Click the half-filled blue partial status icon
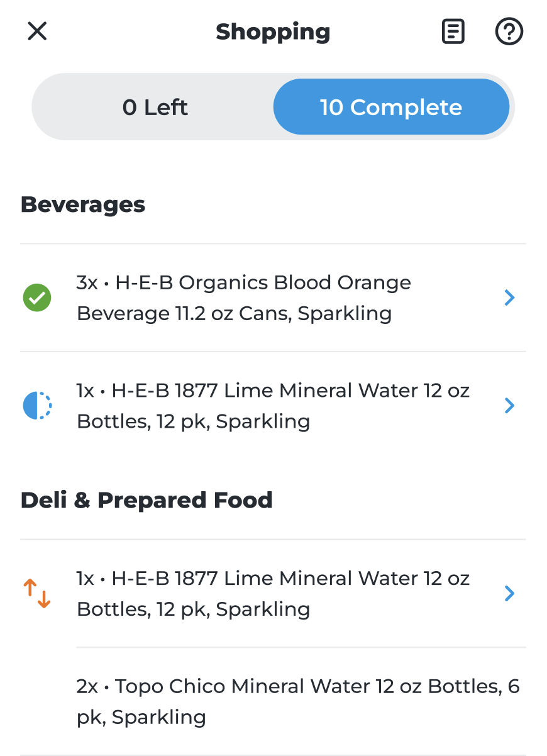The width and height of the screenshot is (547, 756). (x=37, y=406)
